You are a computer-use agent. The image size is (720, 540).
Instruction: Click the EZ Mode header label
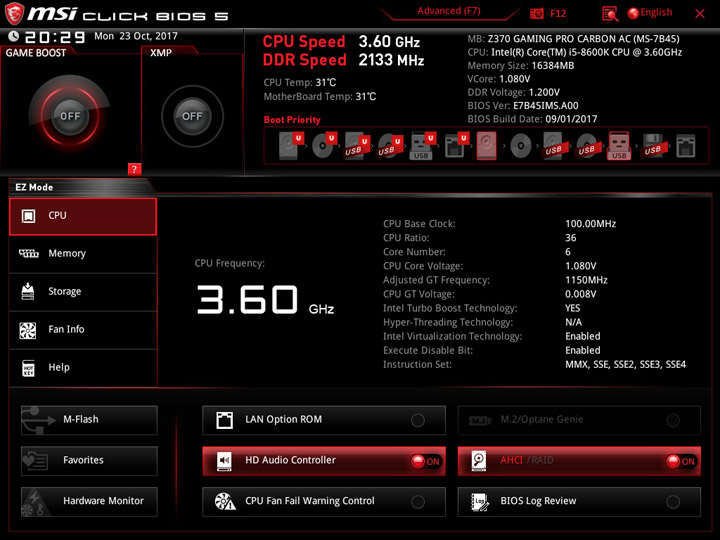coord(34,187)
